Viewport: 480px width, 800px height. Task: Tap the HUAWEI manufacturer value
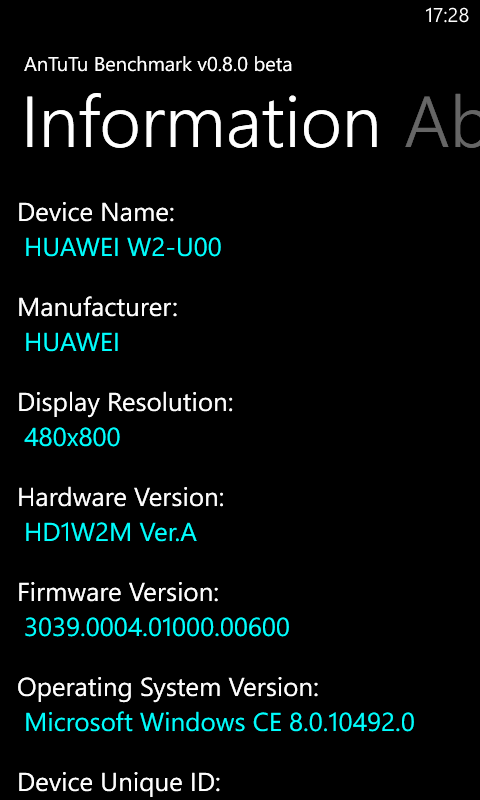point(72,342)
